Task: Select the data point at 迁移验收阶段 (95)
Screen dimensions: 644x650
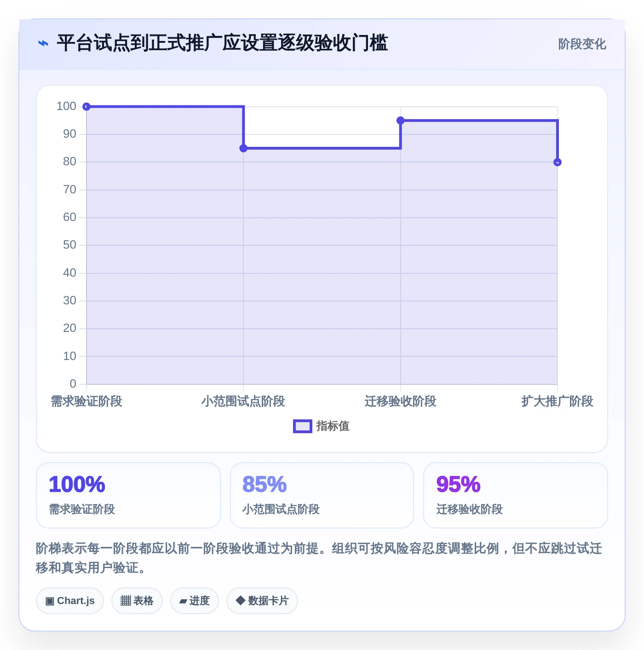Action: 401,121
